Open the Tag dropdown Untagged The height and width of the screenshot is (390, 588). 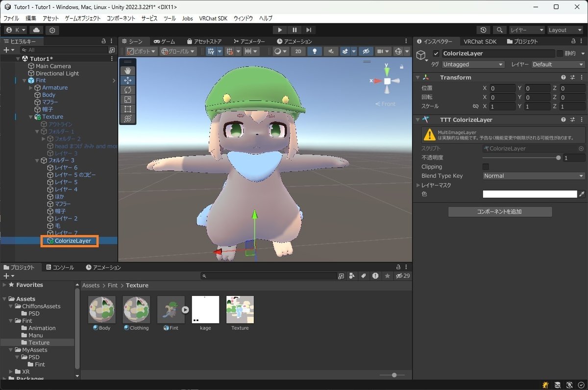tap(473, 64)
